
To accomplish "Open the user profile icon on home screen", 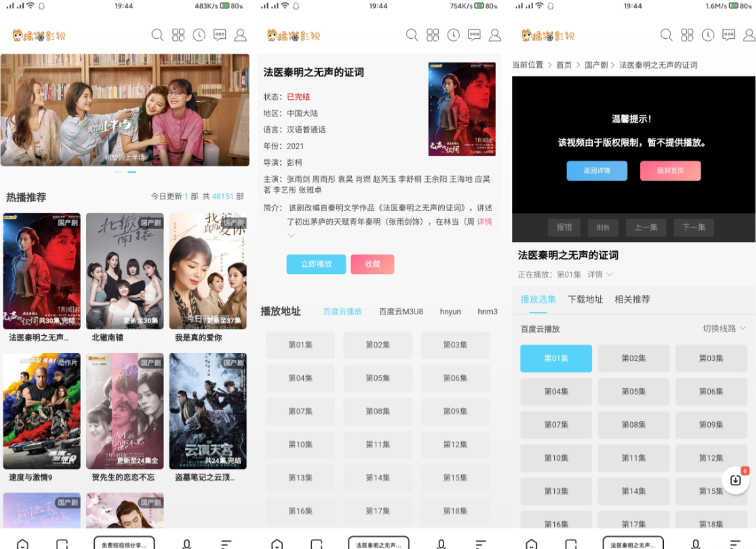I will 241,35.
